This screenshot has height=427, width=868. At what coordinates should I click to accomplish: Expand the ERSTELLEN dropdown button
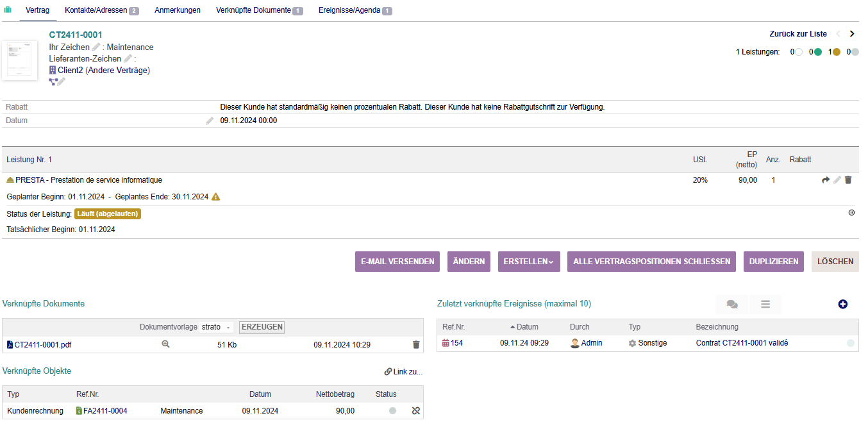[x=529, y=262]
